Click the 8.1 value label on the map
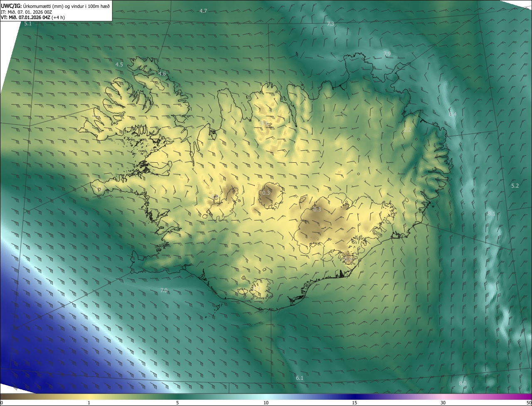 point(492,213)
